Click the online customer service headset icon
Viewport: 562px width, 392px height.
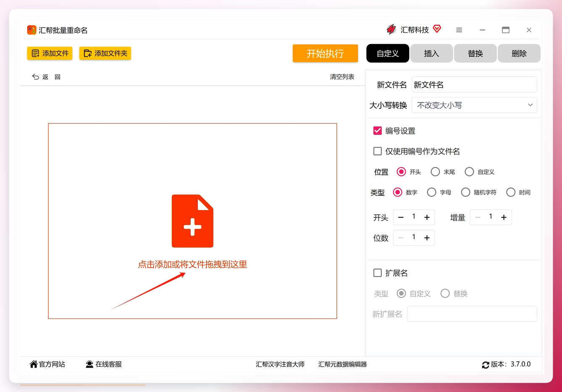(x=89, y=364)
